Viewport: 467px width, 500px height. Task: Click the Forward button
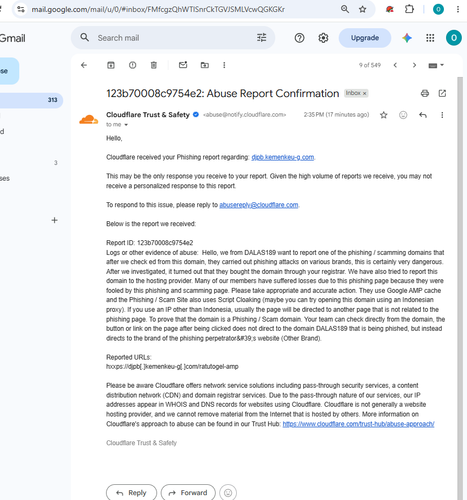pos(188,493)
